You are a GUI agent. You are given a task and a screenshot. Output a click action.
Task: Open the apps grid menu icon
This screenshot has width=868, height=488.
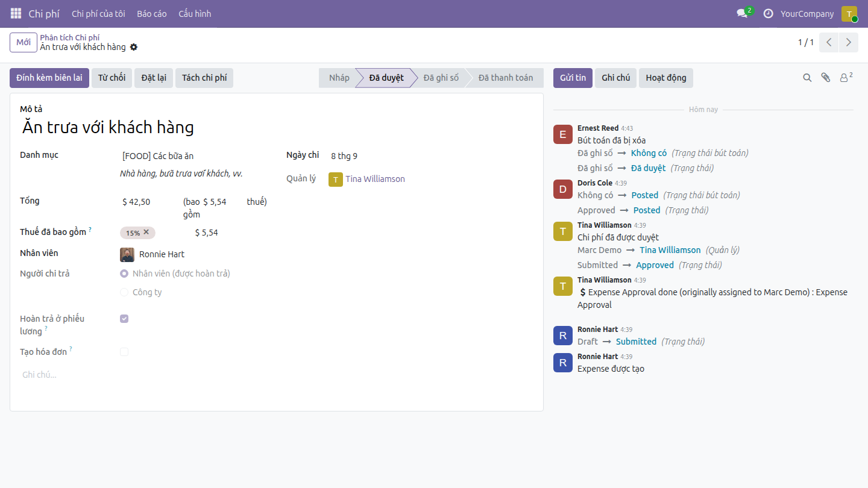(x=16, y=13)
